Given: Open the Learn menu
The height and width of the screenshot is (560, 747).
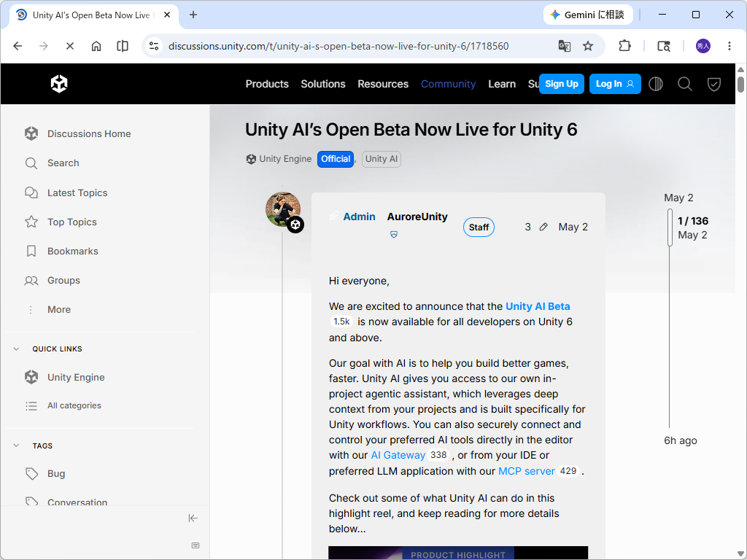Looking at the screenshot, I should tap(502, 84).
